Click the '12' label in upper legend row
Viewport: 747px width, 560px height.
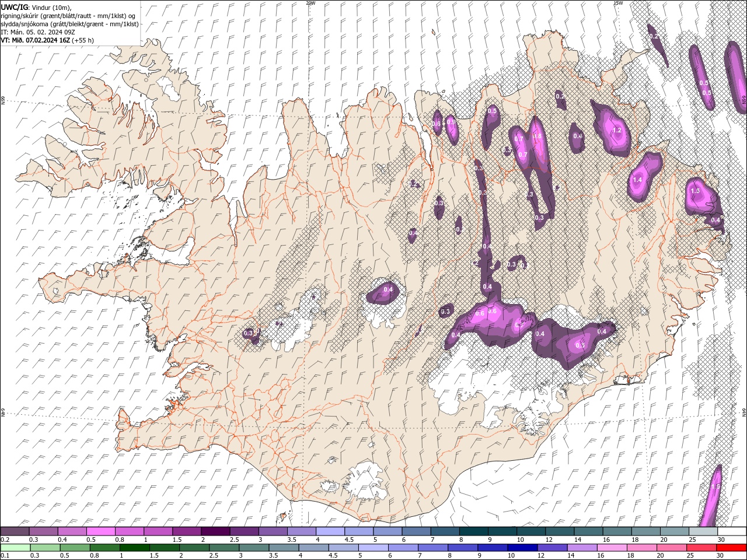tap(549, 540)
